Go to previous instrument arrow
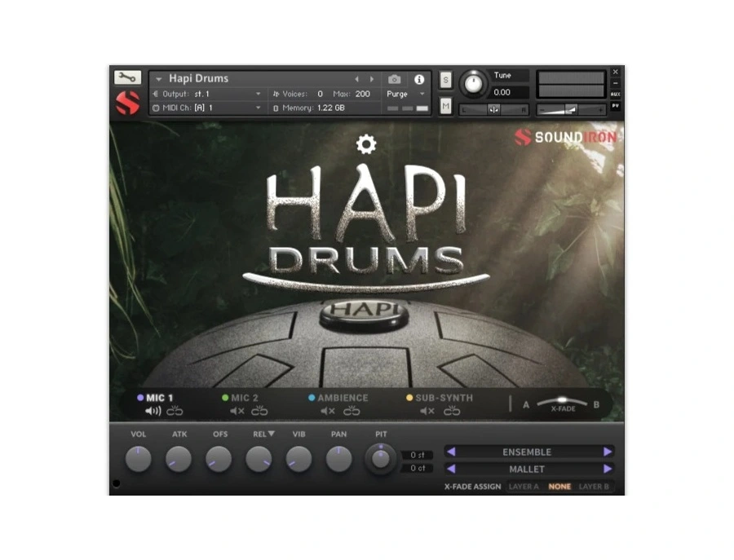Viewport: 734px width, 560px height. coord(356,79)
